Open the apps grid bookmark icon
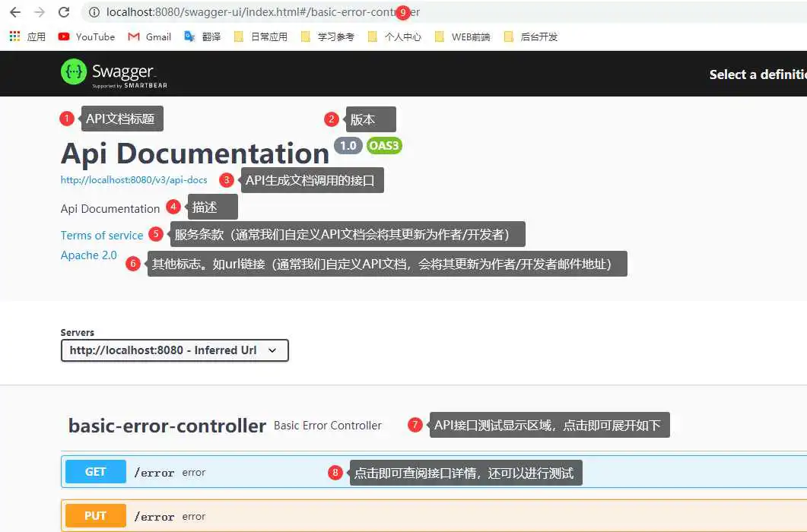The image size is (807, 532). click(14, 36)
